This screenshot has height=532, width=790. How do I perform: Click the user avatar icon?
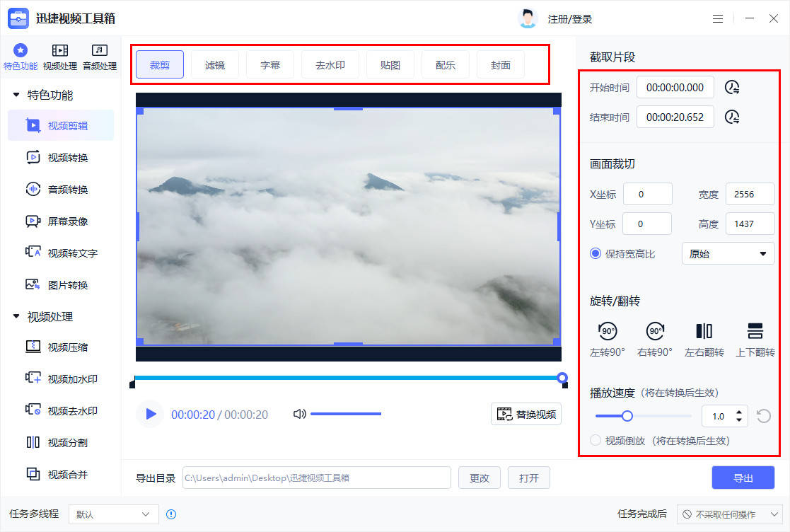tap(527, 18)
